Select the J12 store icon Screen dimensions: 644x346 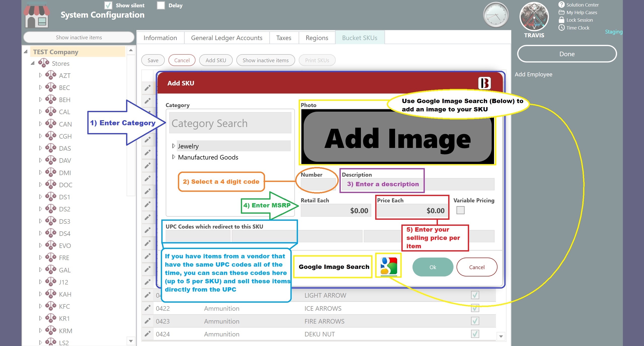click(51, 282)
